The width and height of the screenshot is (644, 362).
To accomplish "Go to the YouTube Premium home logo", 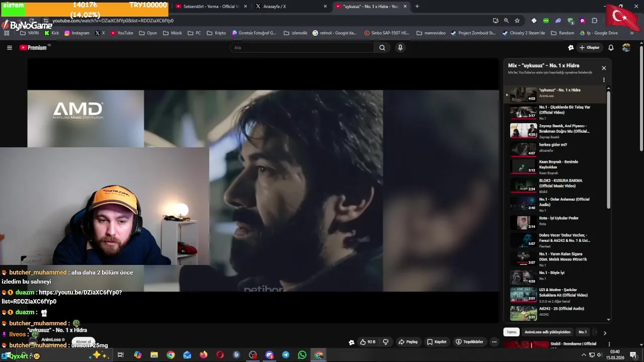I will click(x=33, y=48).
